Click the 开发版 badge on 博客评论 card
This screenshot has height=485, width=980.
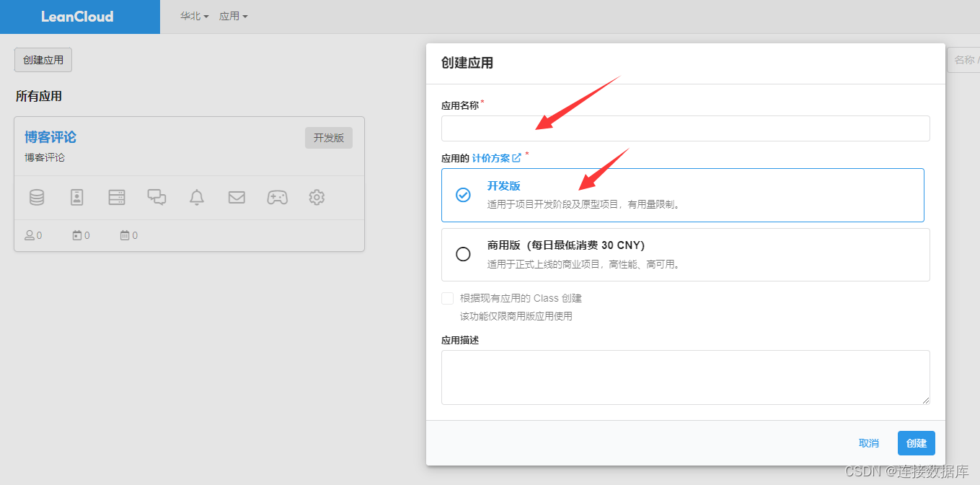point(329,138)
